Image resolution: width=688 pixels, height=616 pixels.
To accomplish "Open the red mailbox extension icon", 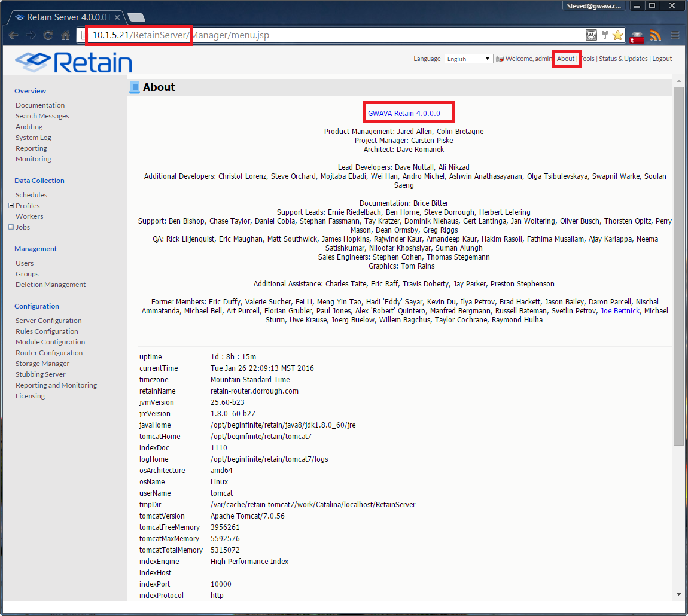I will (637, 36).
